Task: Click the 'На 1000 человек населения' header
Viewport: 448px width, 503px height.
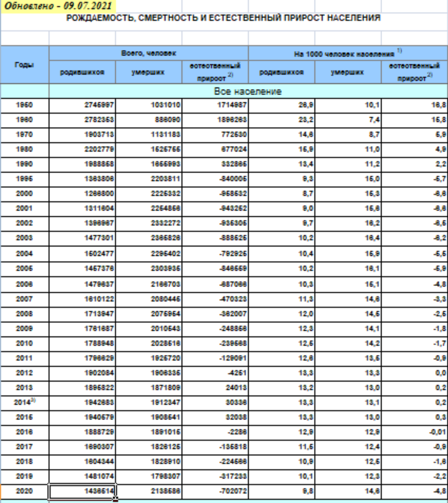Action: coord(348,53)
